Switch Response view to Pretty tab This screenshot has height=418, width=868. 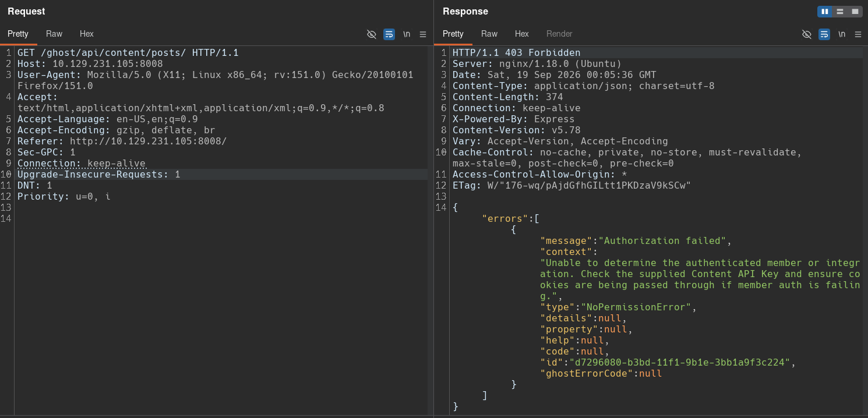[x=453, y=34]
